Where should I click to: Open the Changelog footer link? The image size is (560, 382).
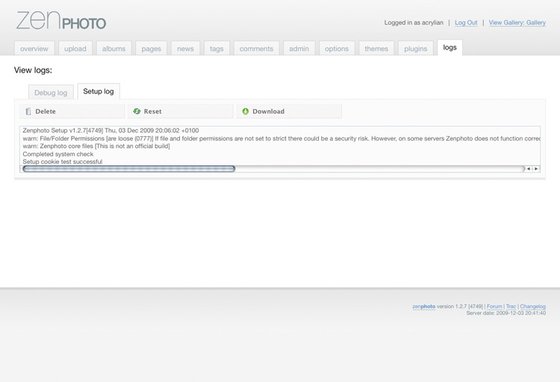pyautogui.click(x=533, y=306)
